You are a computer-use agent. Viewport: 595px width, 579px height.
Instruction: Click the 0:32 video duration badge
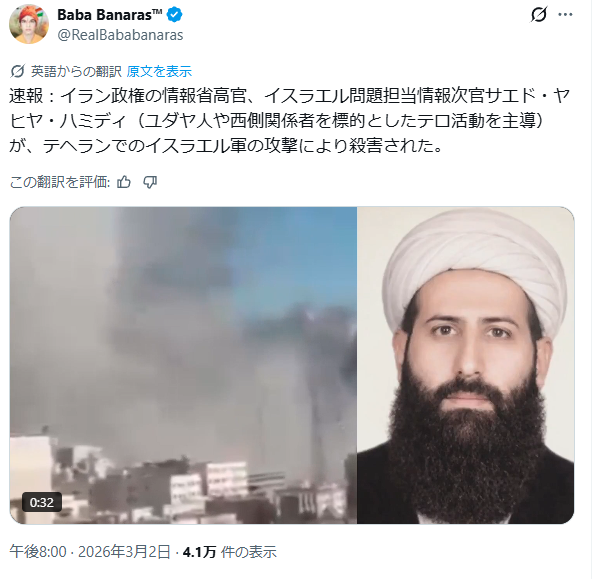point(42,502)
